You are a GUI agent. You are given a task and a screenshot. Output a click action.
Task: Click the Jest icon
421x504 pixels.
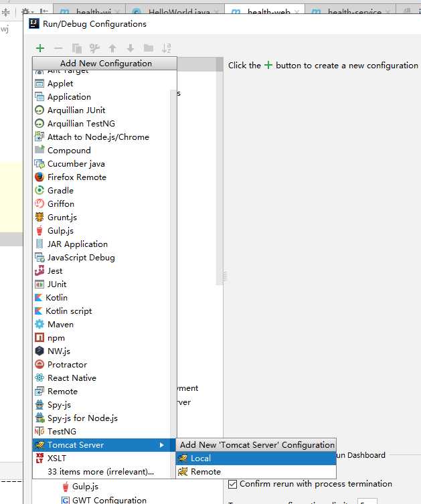pyautogui.click(x=39, y=271)
